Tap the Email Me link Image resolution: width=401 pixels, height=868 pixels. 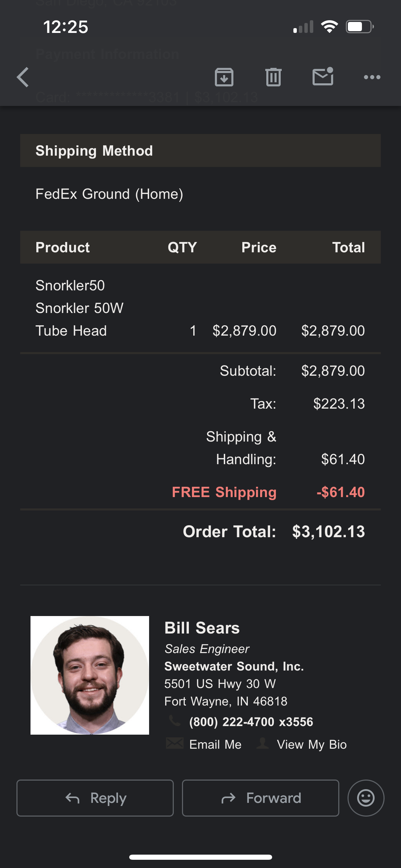tap(215, 744)
